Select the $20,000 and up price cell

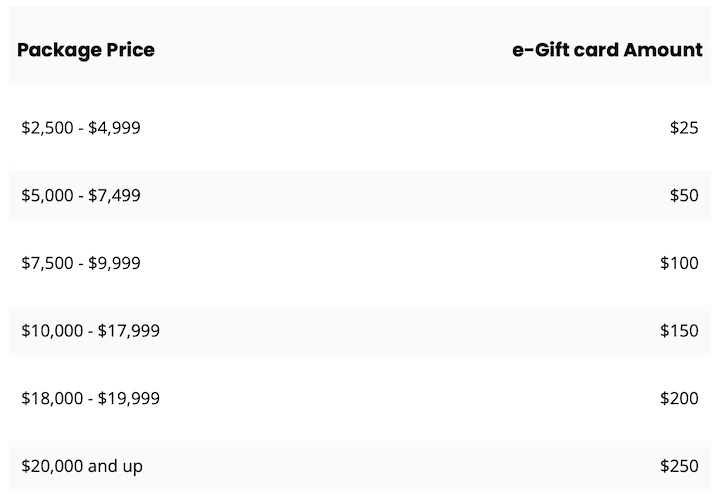[82, 466]
